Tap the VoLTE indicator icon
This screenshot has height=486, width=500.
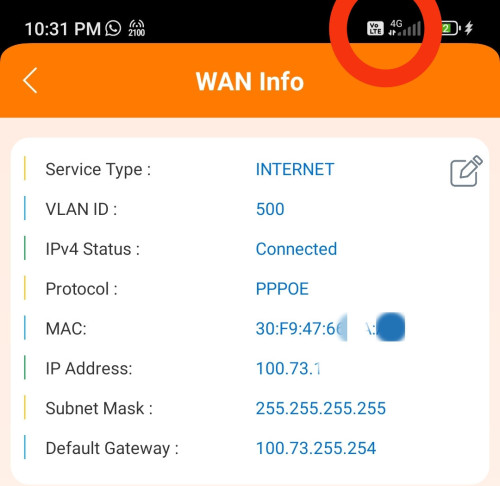pyautogui.click(x=375, y=28)
